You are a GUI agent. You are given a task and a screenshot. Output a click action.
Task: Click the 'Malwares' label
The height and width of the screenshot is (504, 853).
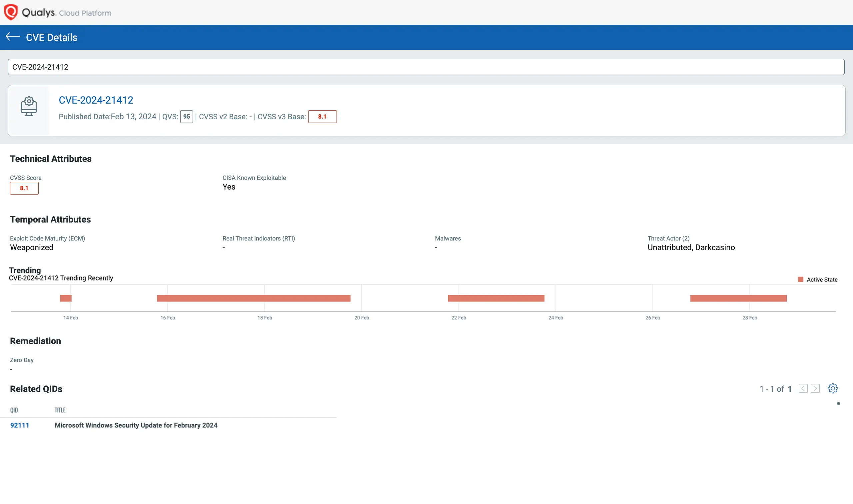tap(448, 239)
